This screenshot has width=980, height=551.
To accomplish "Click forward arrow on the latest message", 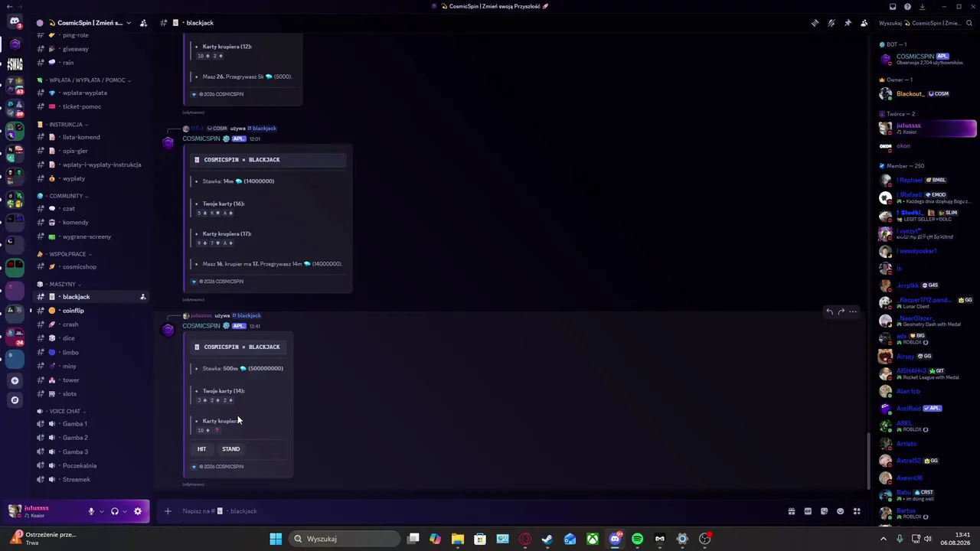I will pos(841,311).
